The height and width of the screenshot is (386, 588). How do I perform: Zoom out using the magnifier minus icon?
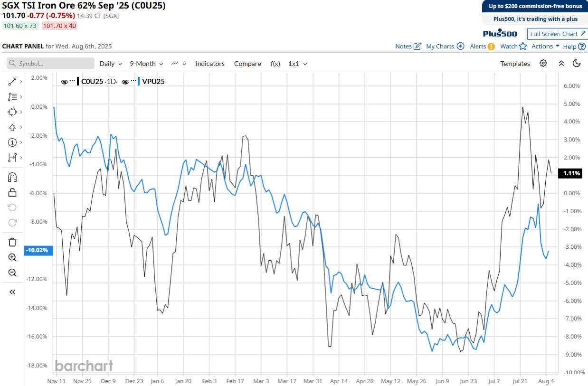click(x=12, y=273)
